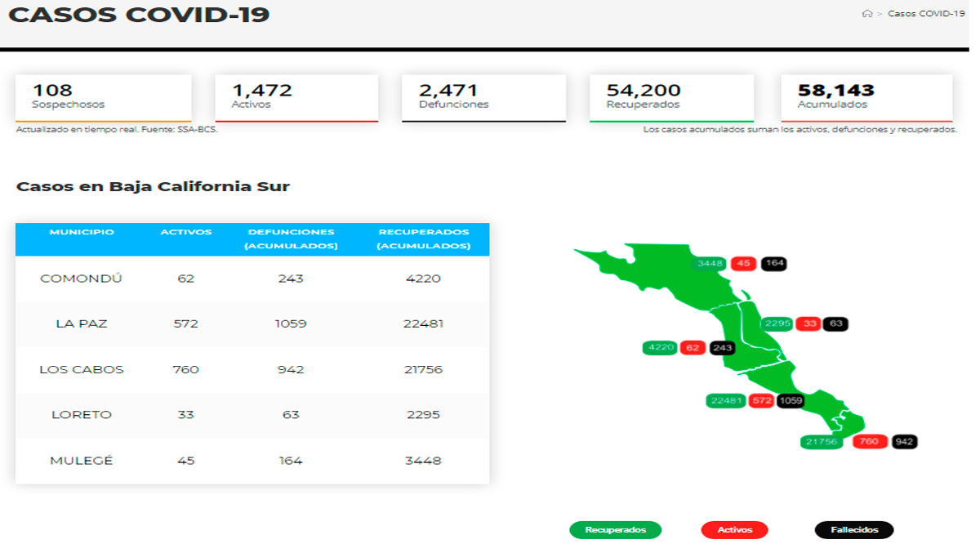
Task: Toggle the black Fallecidos legend pill
Action: click(x=854, y=530)
